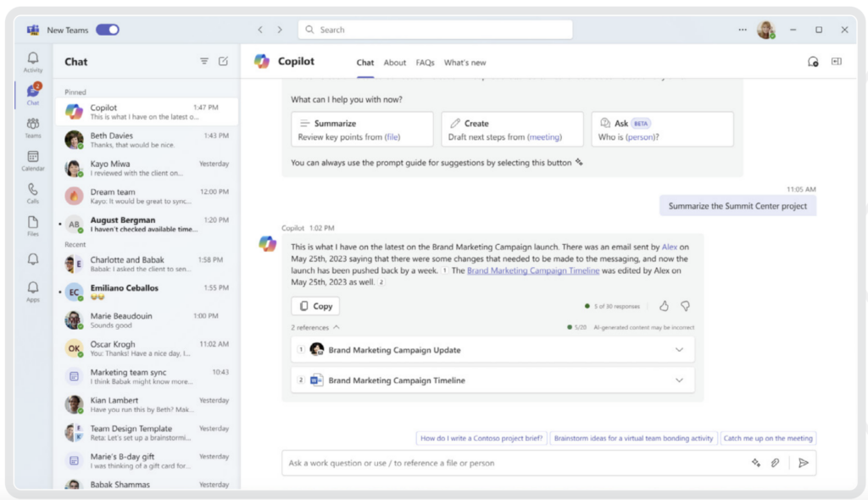Open the Marketing team sync chat
Image resolution: width=868 pixels, height=500 pixels.
pos(146,376)
